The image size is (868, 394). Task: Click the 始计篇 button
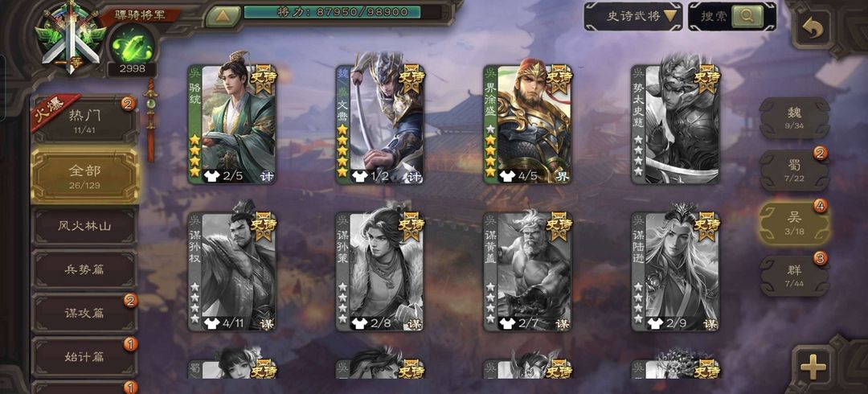84,356
